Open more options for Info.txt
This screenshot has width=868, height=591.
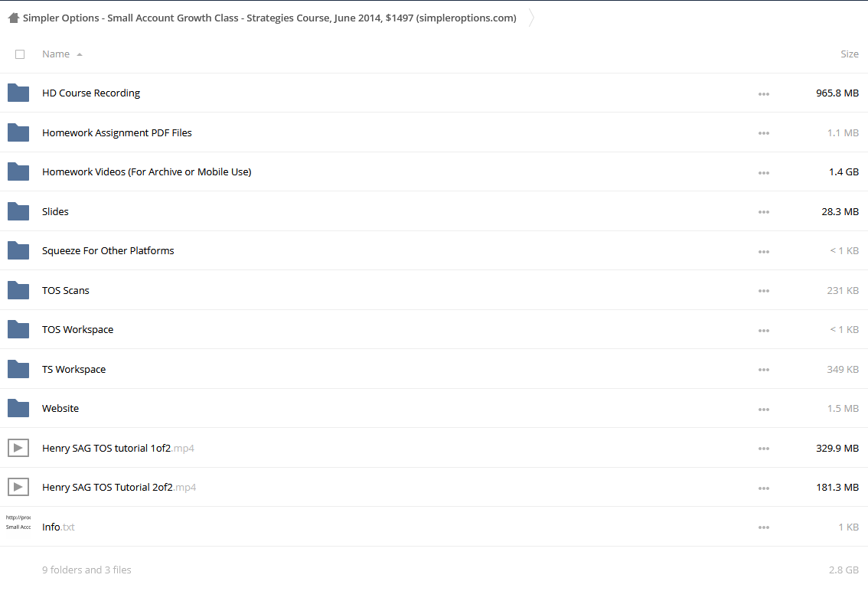click(x=763, y=527)
